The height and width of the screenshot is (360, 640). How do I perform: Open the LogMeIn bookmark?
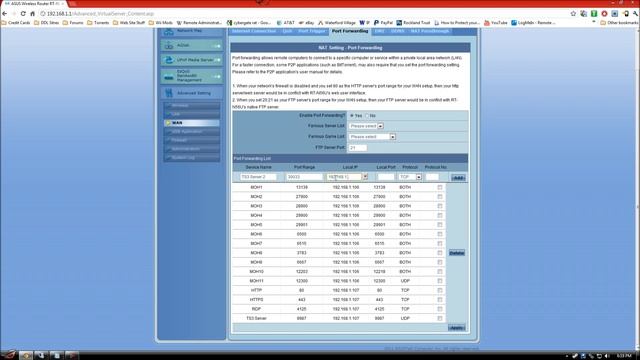pos(533,23)
